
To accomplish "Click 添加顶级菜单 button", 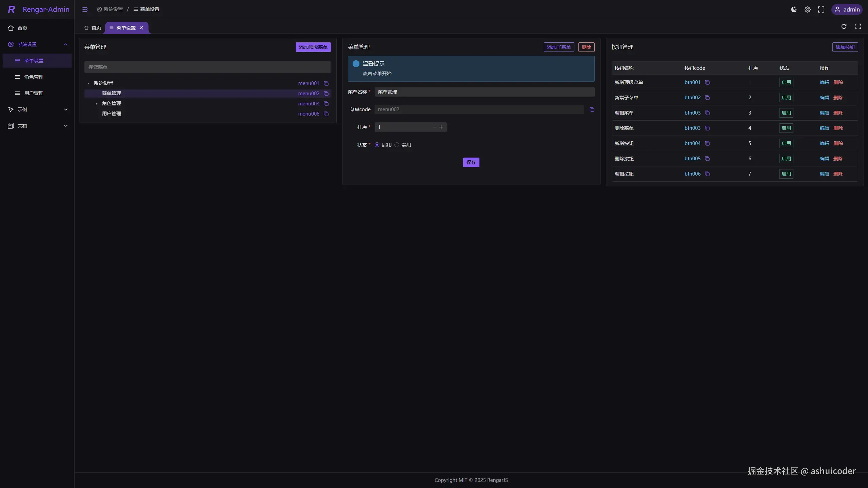I will (x=313, y=47).
